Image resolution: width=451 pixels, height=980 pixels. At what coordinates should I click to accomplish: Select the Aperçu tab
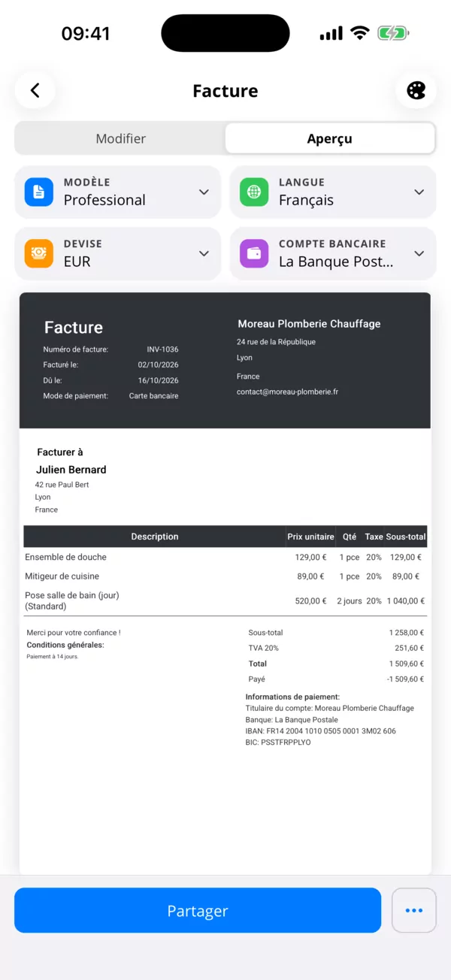[x=330, y=138]
